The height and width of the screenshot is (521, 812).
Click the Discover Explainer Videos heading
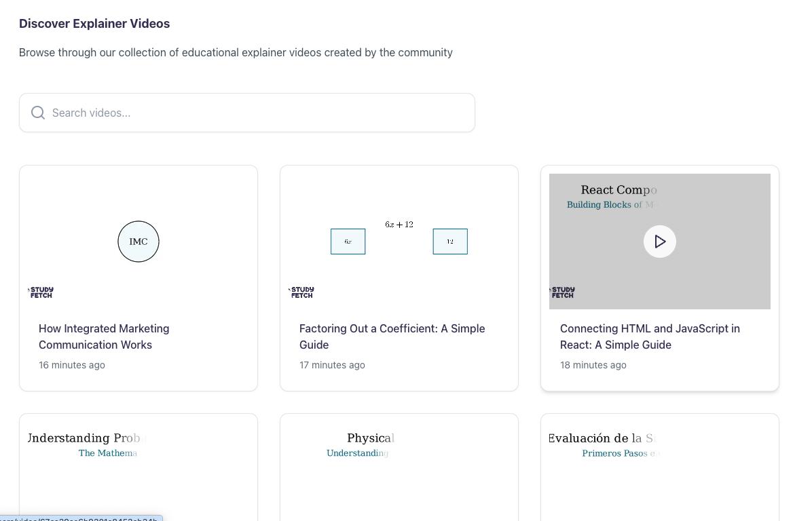pyautogui.click(x=94, y=23)
